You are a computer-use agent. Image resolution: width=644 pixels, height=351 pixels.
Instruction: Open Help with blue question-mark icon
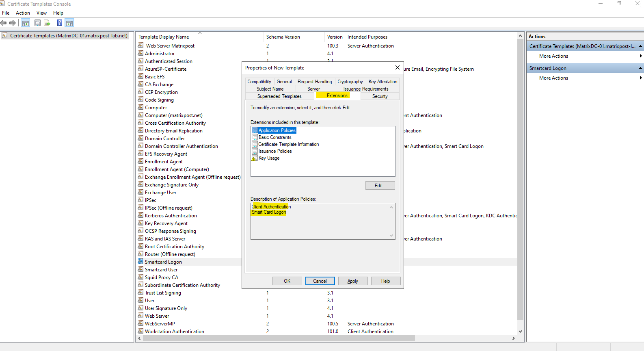60,23
